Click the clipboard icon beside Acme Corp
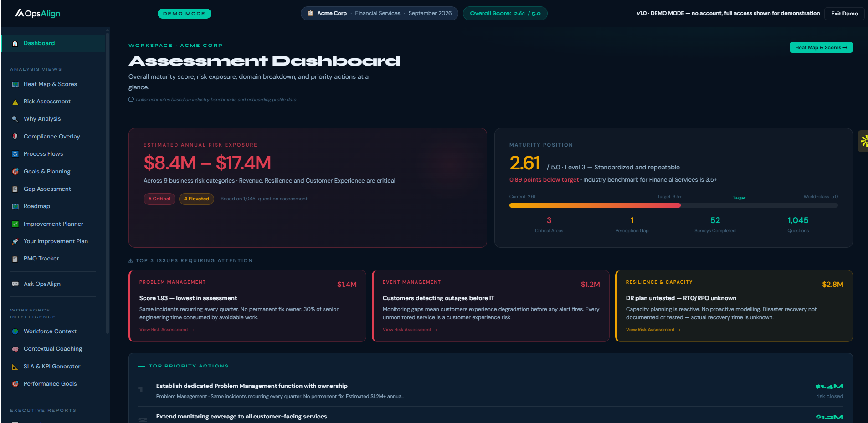Screen dimensions: 868x423 point(310,13)
